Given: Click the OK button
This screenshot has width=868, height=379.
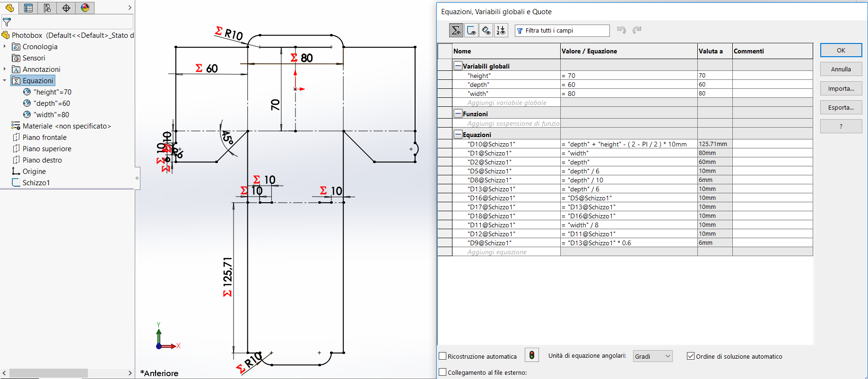Looking at the screenshot, I should (x=841, y=50).
